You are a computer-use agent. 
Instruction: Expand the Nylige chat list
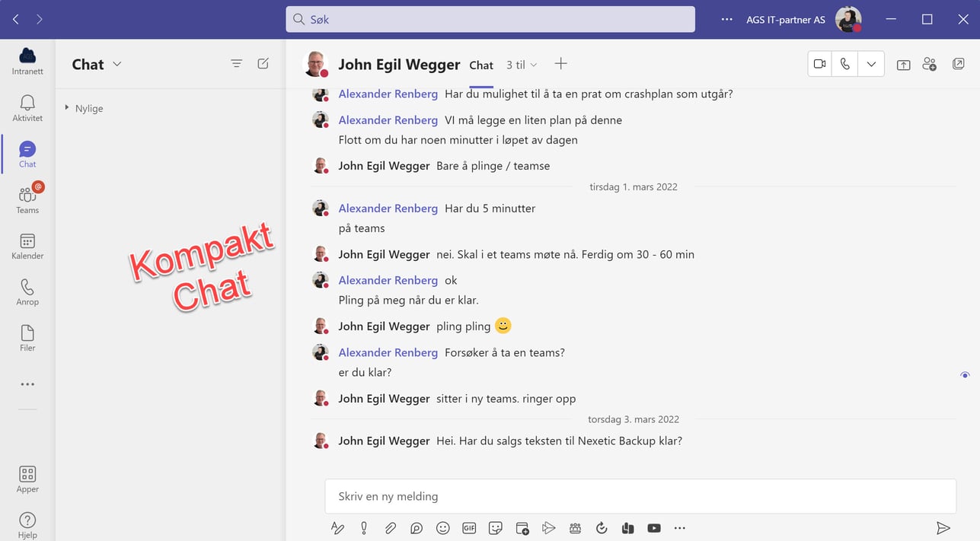click(85, 108)
